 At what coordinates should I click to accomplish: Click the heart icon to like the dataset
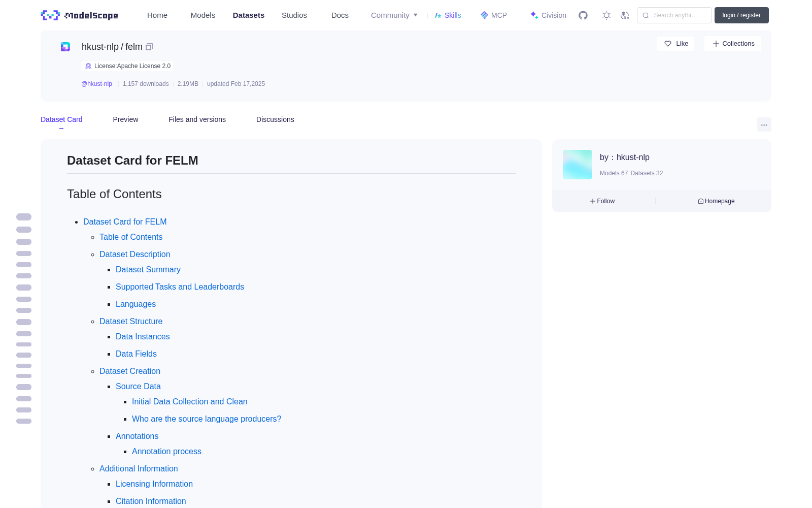tap(668, 44)
